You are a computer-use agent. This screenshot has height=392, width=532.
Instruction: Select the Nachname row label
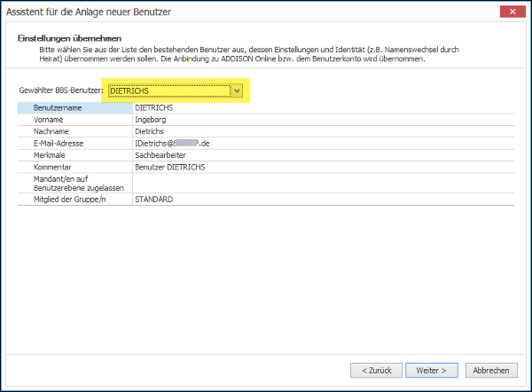(x=75, y=131)
